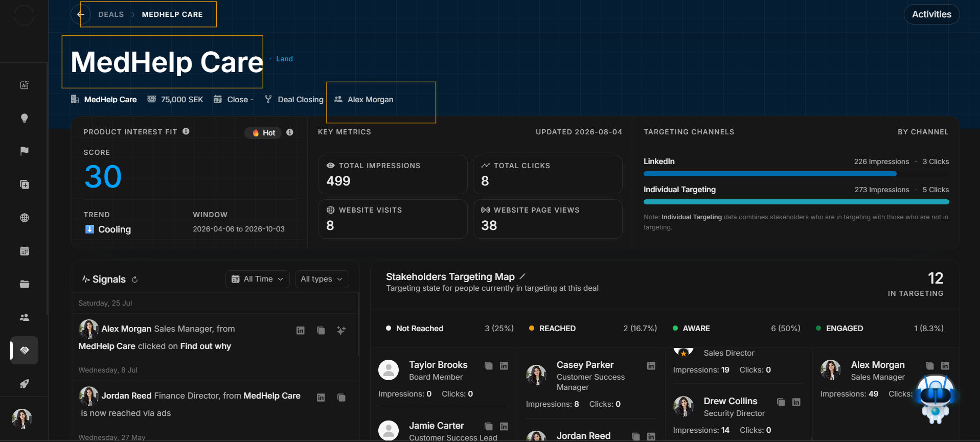980x442 pixels.
Task: Open LinkedIn profile for Taylor Brooks
Action: [x=504, y=366]
